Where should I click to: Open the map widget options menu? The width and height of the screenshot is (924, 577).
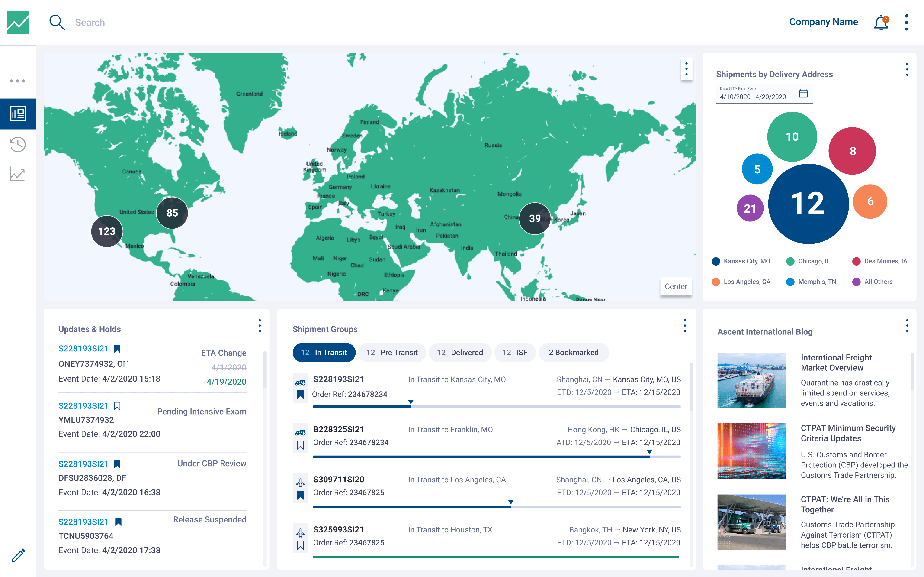[x=686, y=69]
